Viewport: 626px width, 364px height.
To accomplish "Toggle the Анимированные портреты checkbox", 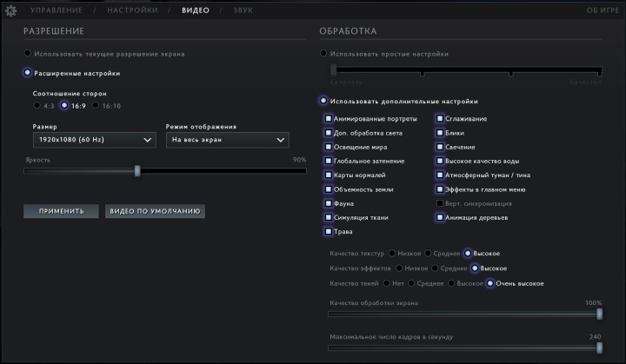I will 328,118.
